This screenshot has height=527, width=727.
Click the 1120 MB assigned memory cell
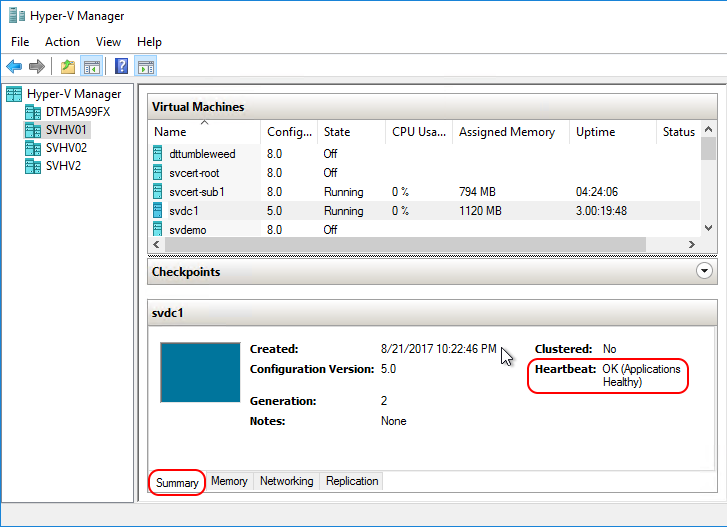point(480,211)
